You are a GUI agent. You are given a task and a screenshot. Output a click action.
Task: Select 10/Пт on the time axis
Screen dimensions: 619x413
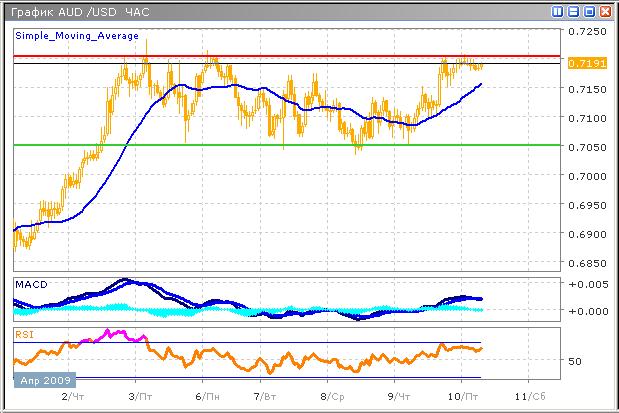click(x=461, y=396)
